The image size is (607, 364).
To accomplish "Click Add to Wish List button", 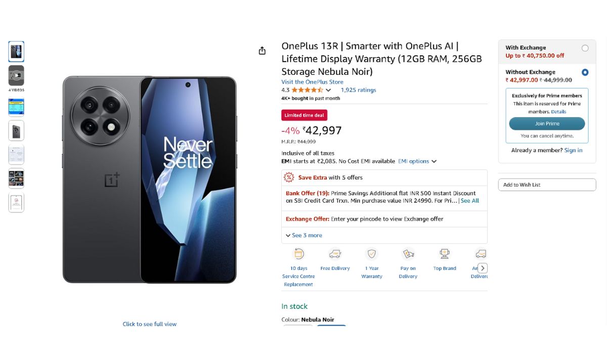I will pos(547,185).
